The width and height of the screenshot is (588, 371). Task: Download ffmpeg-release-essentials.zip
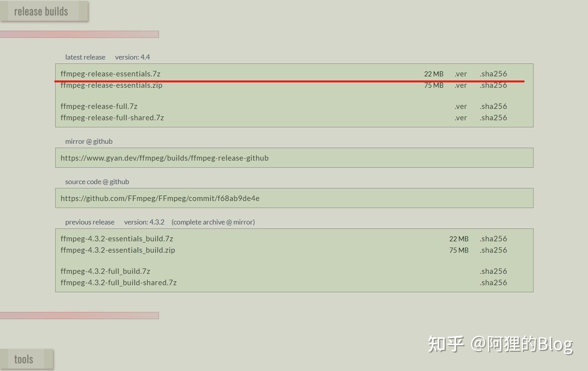[111, 85]
